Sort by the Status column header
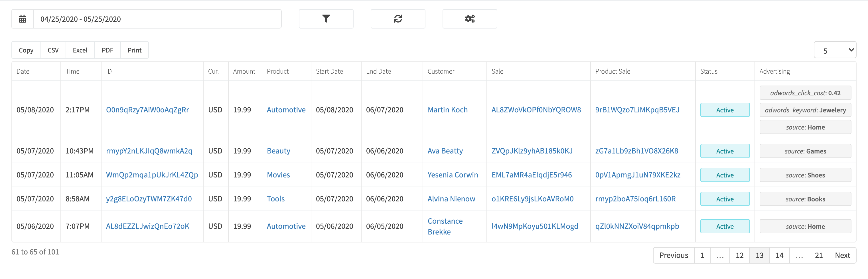Screen dimensions: 868x279 (x=725, y=71)
